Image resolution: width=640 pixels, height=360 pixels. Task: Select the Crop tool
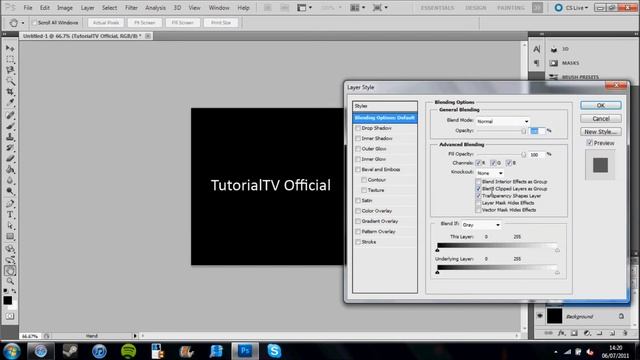[x=10, y=92]
